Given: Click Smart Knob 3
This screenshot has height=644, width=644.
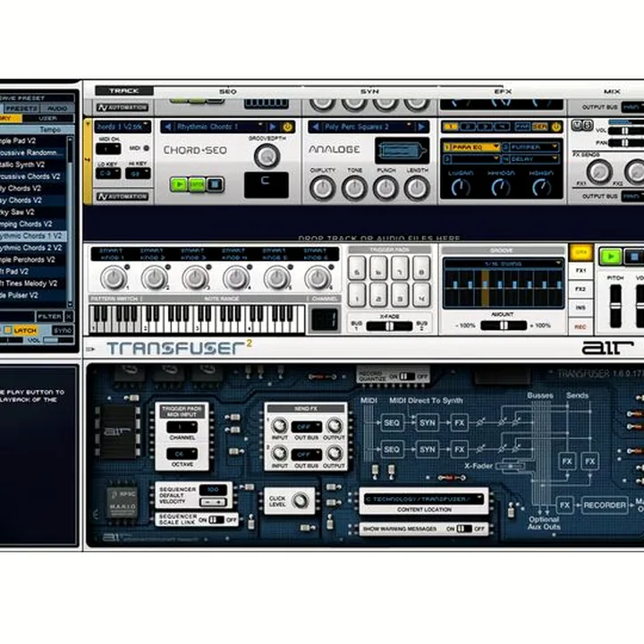Looking at the screenshot, I should tap(196, 277).
